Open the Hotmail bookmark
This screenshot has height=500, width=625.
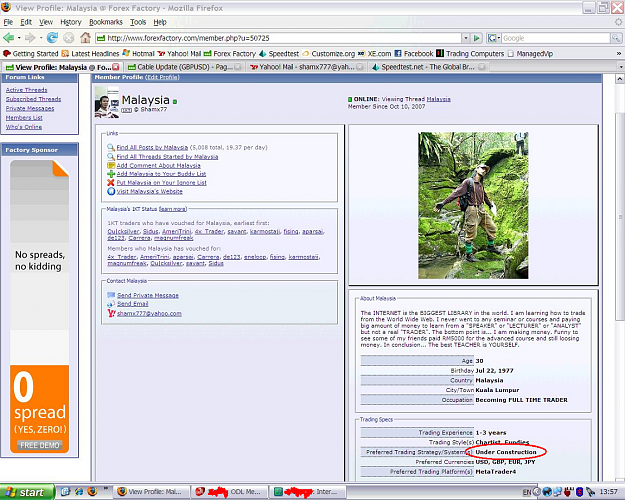(x=138, y=53)
